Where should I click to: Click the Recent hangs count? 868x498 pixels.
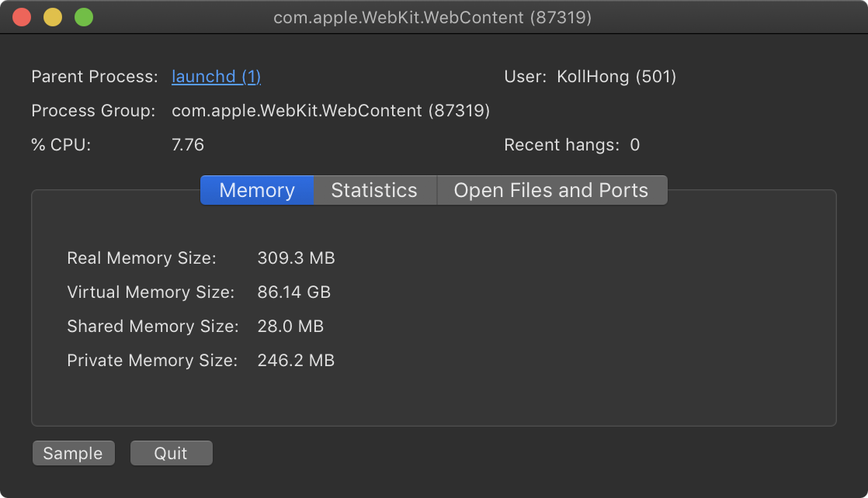click(x=635, y=145)
